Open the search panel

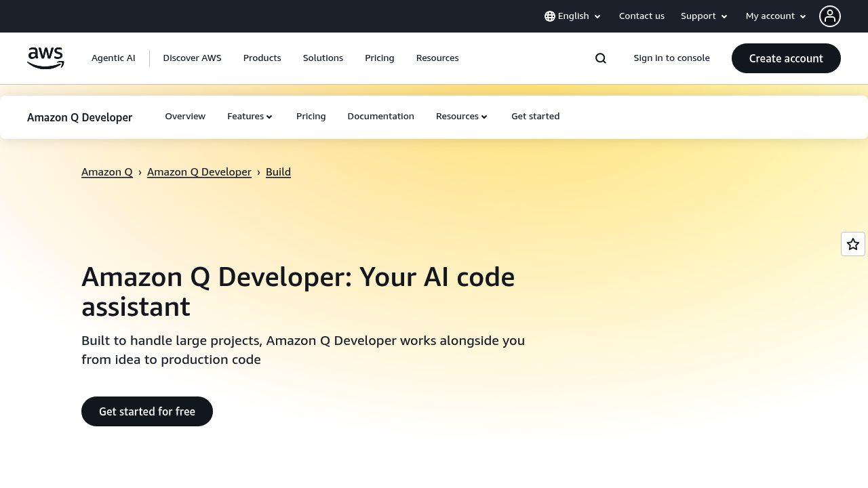[599, 58]
